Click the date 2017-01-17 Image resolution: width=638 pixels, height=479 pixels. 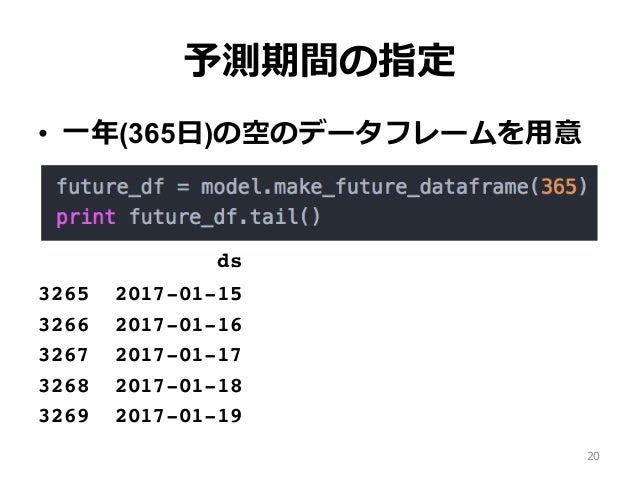179,355
